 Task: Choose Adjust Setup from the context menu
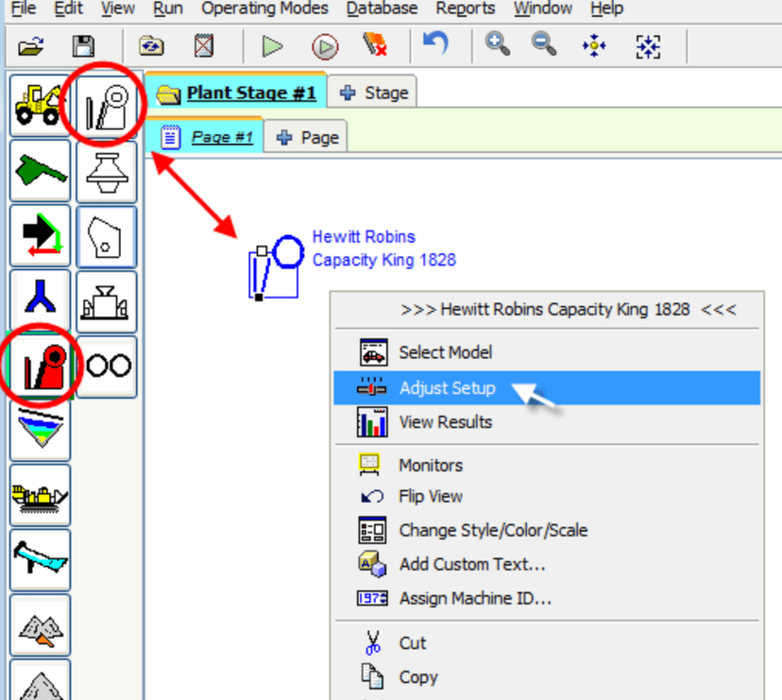[447, 387]
